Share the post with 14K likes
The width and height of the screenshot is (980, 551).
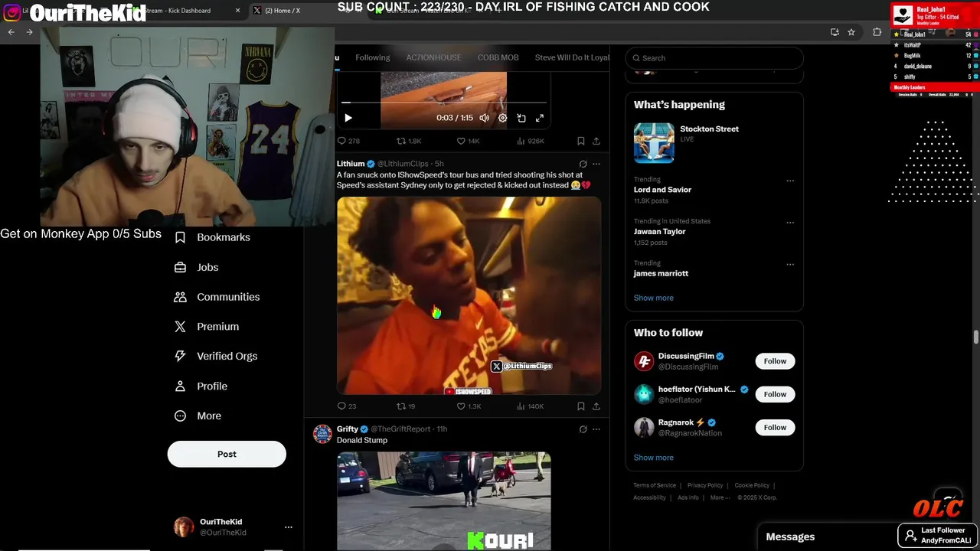point(596,141)
